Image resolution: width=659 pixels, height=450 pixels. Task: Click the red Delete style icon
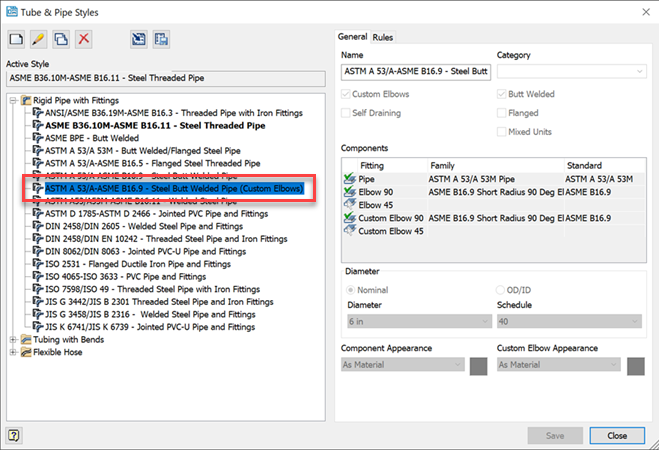pyautogui.click(x=84, y=39)
